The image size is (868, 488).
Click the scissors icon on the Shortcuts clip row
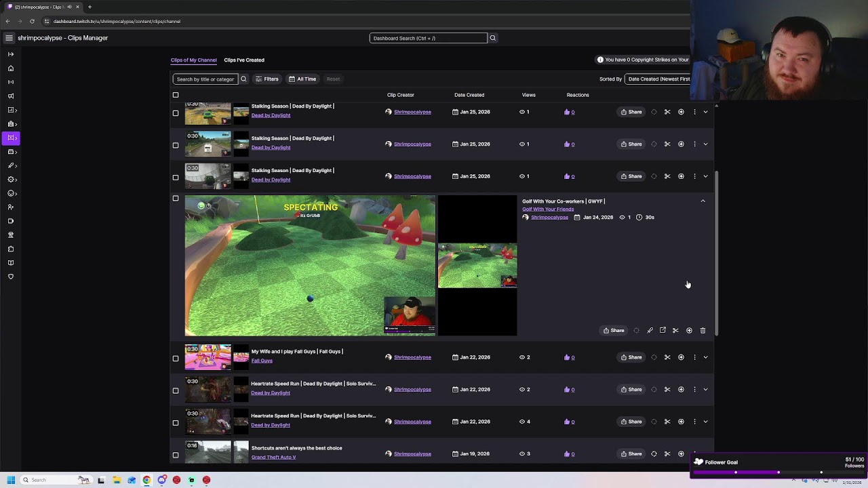pos(667,454)
